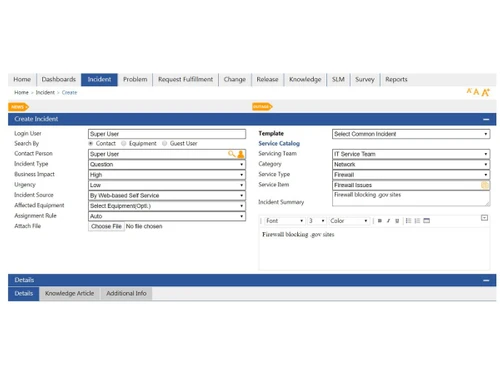500x375 pixels.
Task: Decrease font size with smallest A icon
Action: [x=469, y=91]
